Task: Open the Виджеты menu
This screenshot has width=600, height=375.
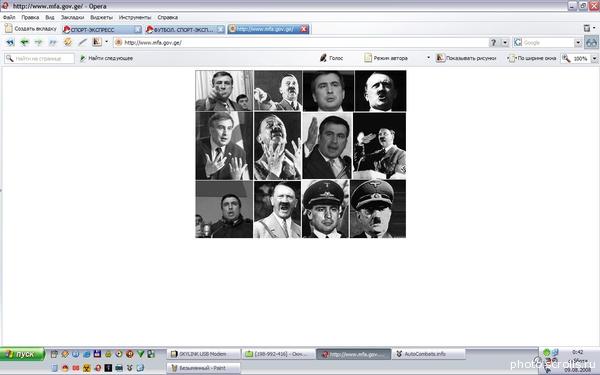Action: tap(101, 17)
